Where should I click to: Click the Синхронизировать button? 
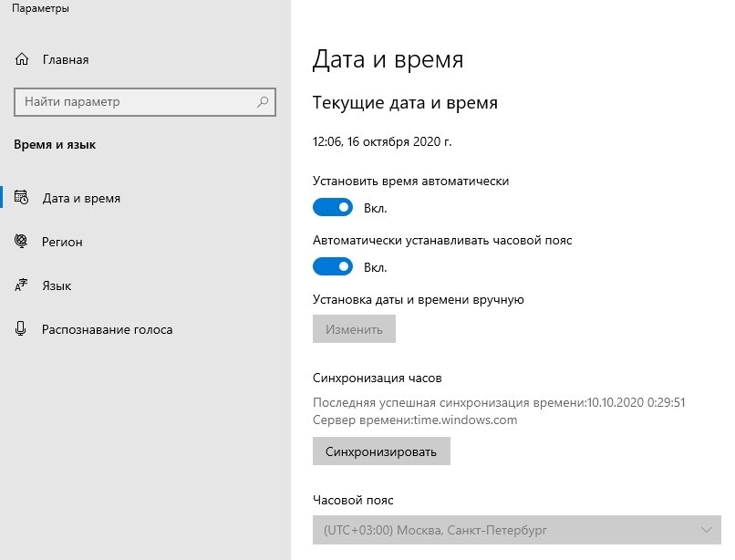click(x=381, y=451)
